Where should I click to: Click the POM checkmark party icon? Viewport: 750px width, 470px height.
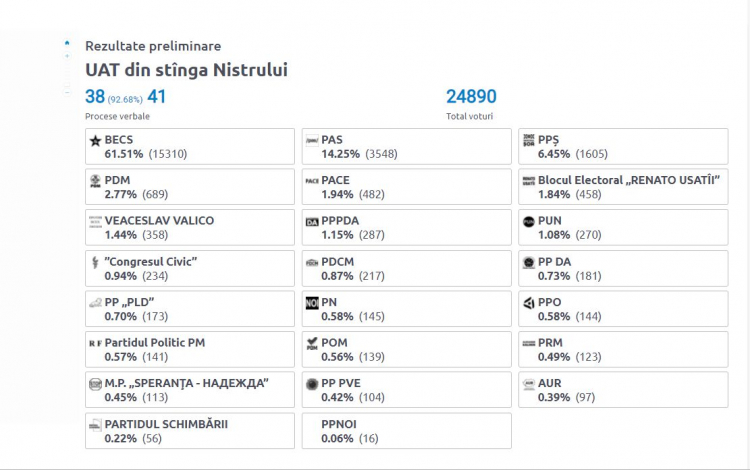click(x=312, y=344)
